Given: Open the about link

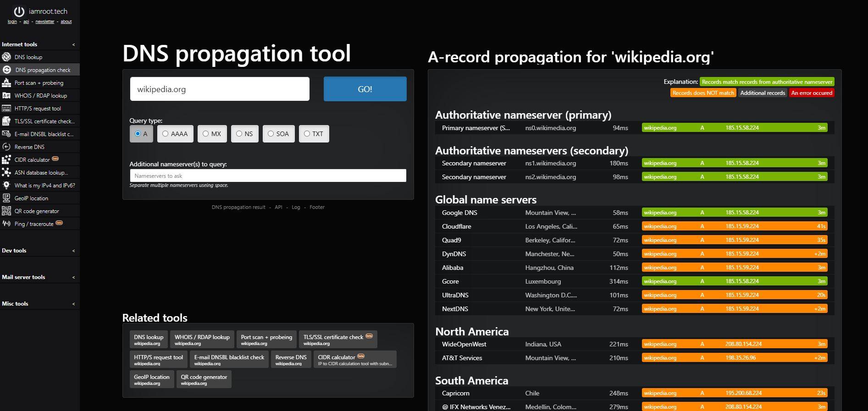Looking at the screenshot, I should tap(66, 22).
